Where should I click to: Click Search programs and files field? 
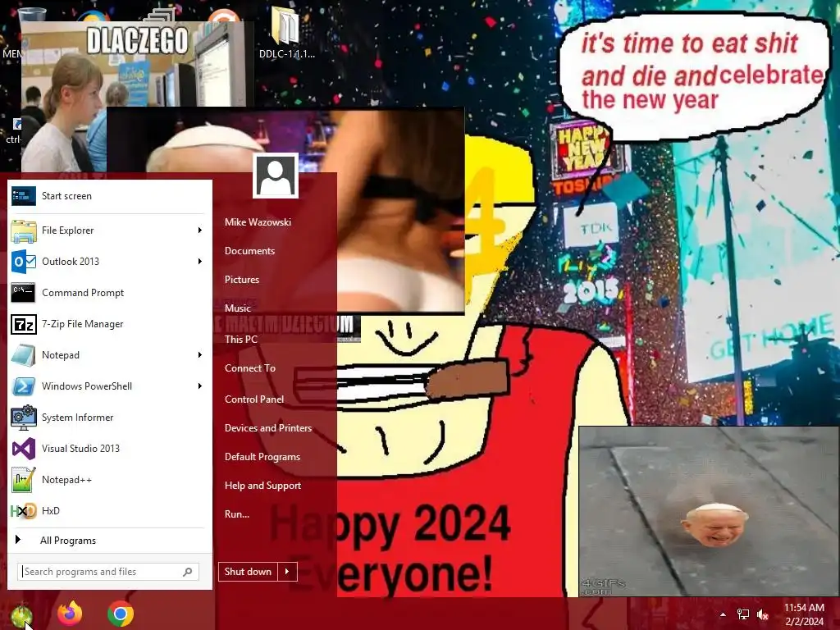(108, 572)
